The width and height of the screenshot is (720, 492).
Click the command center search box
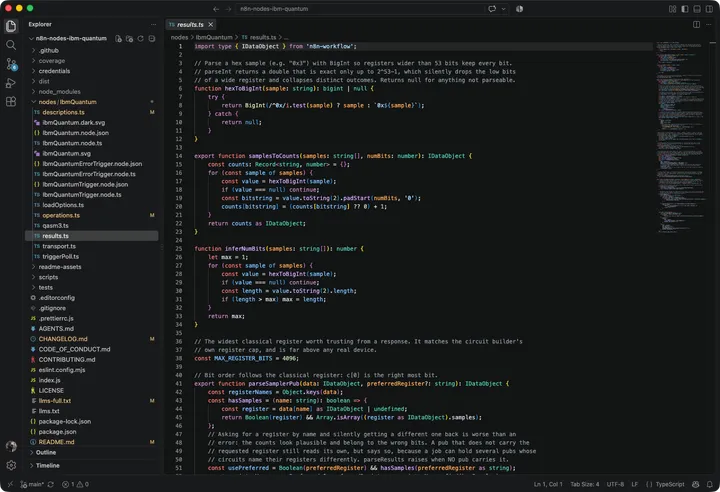click(x=360, y=9)
